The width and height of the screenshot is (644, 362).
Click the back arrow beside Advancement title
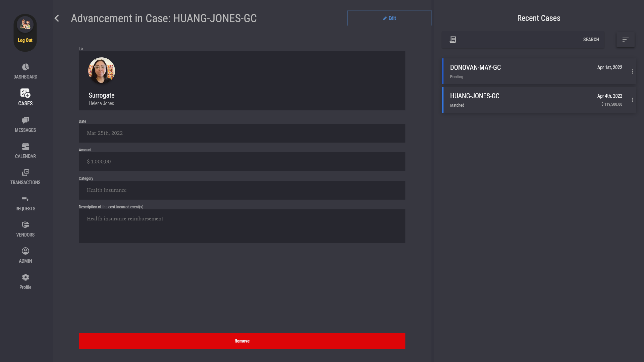(x=57, y=18)
